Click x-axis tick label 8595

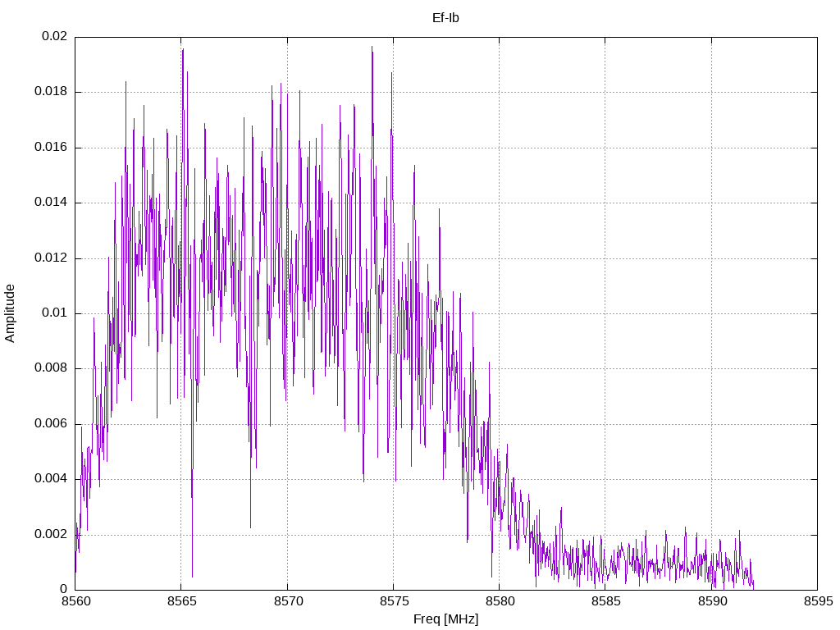point(818,601)
